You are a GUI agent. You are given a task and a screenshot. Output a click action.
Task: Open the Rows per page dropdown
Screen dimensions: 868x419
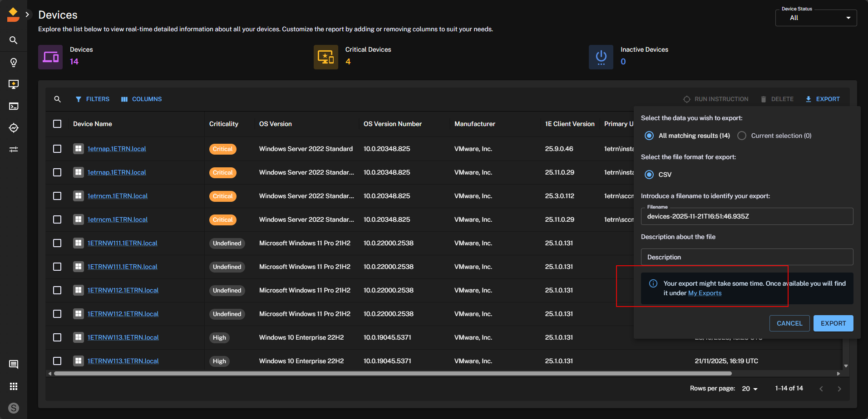(x=750, y=389)
